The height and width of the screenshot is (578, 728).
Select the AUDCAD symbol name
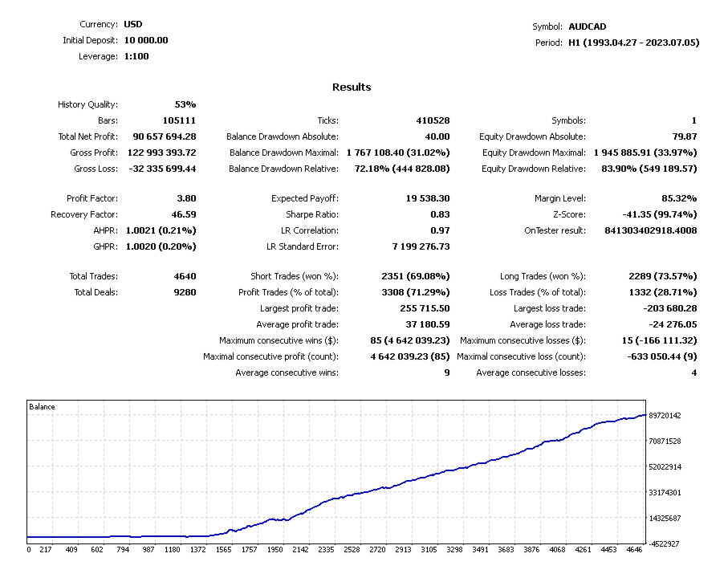point(588,26)
